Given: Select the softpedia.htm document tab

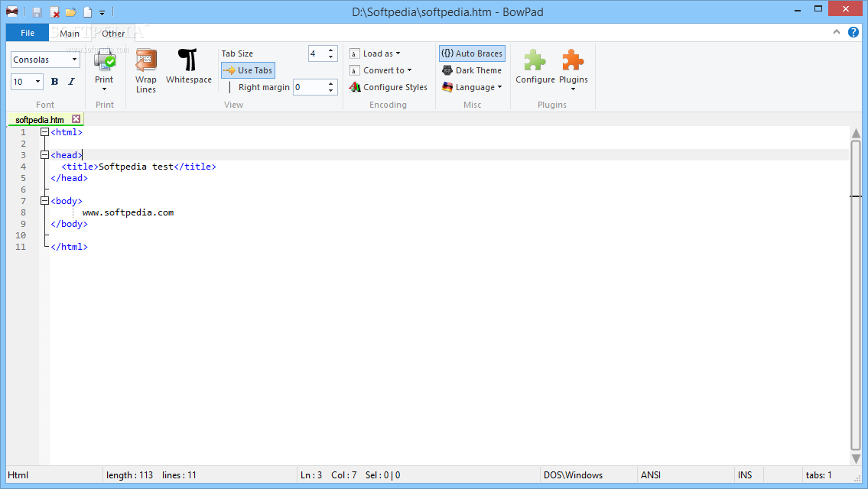Looking at the screenshot, I should (40, 119).
